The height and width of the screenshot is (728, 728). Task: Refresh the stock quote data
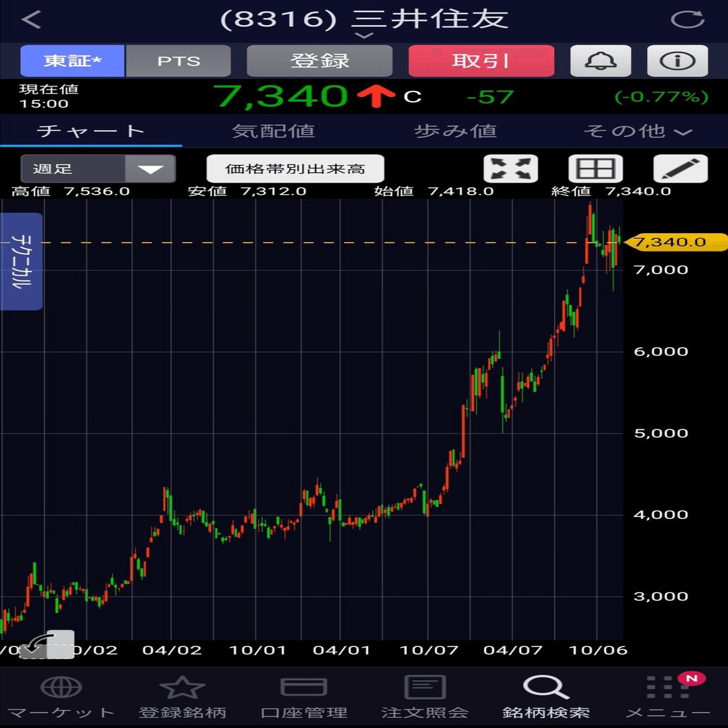click(x=688, y=20)
